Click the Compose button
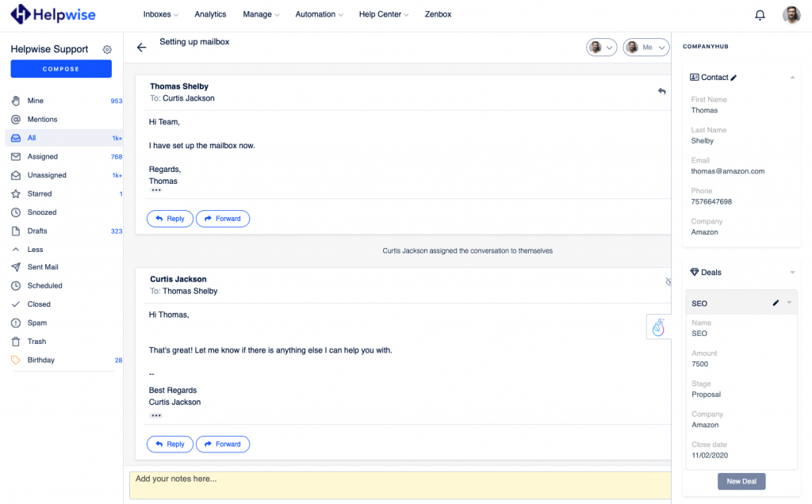The height and width of the screenshot is (504, 812). pyautogui.click(x=61, y=69)
